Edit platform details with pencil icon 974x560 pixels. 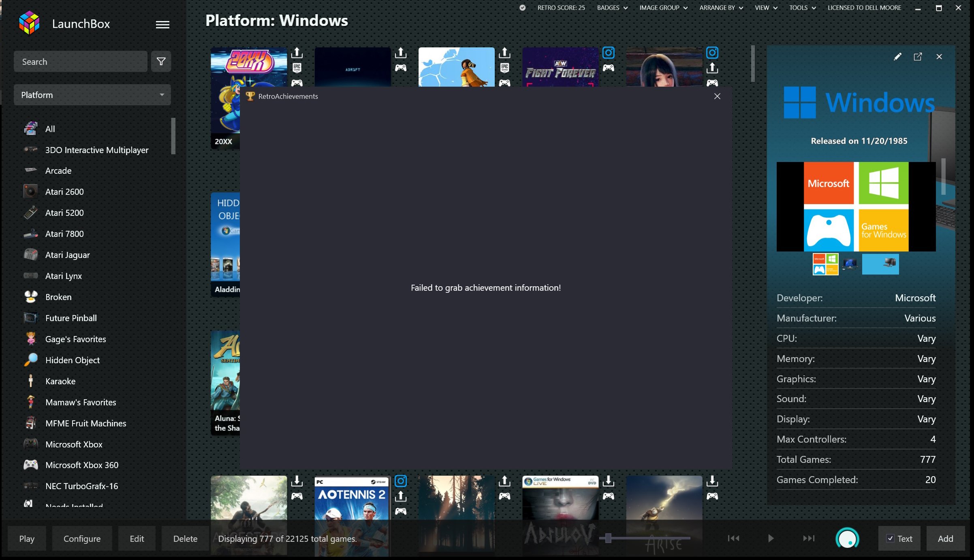[897, 57]
